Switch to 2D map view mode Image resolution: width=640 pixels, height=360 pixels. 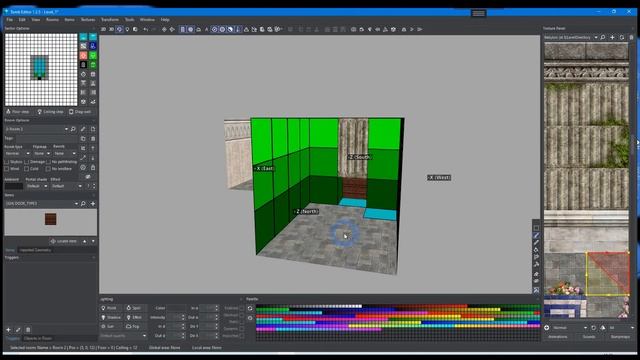[x=103, y=29]
